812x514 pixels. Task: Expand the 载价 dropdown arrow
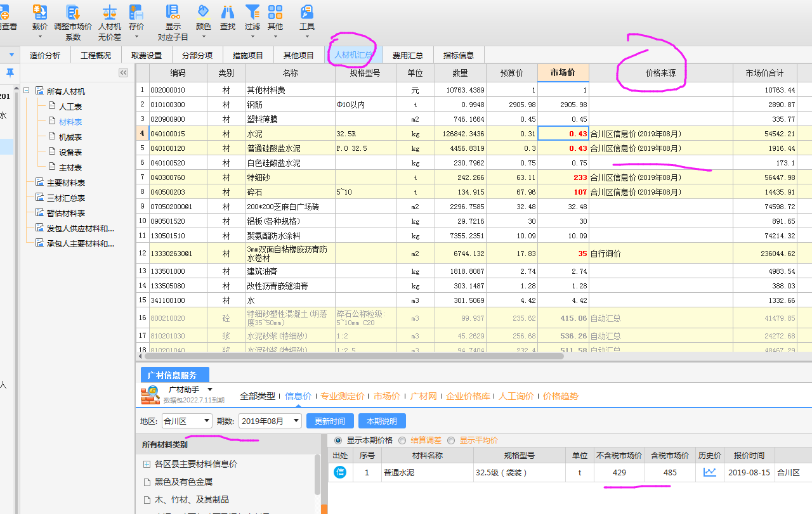(40, 37)
